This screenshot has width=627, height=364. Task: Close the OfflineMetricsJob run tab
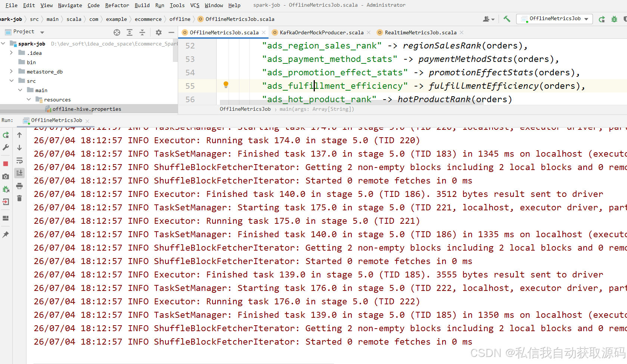87,121
